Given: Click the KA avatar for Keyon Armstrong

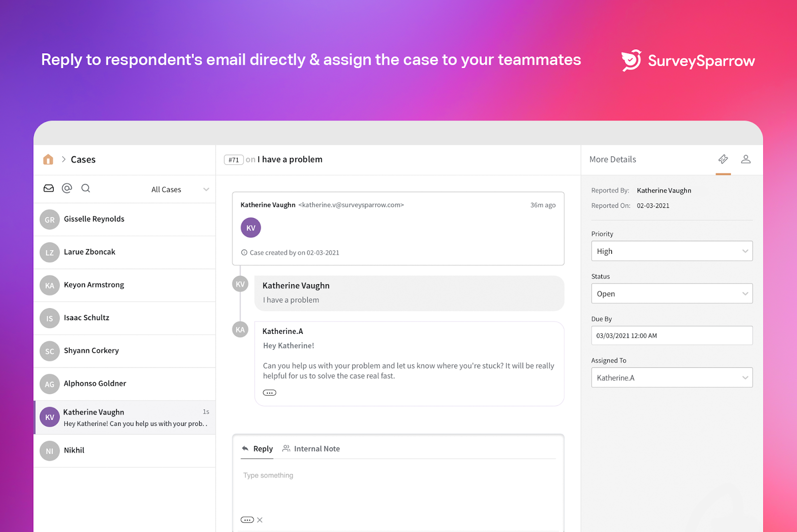Looking at the screenshot, I should 50,285.
